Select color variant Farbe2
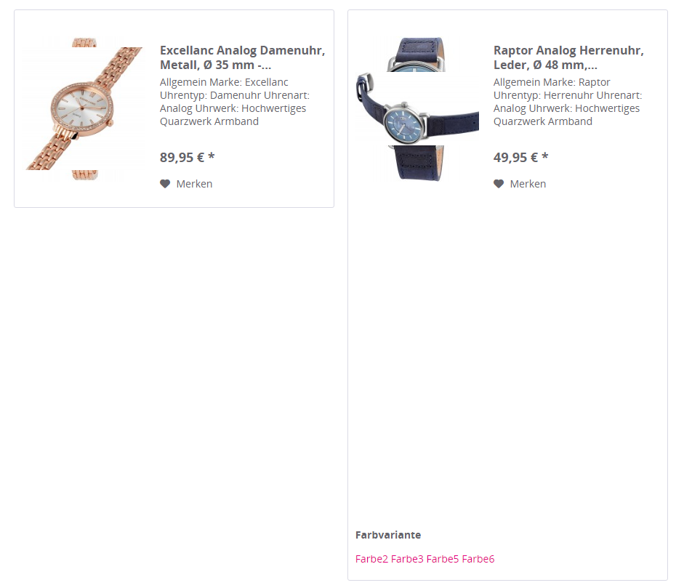 point(371,559)
